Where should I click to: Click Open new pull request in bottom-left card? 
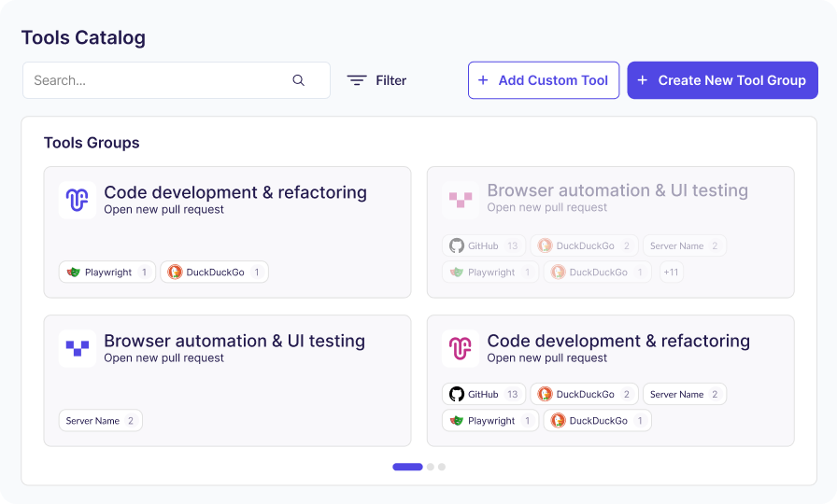pyautogui.click(x=163, y=357)
